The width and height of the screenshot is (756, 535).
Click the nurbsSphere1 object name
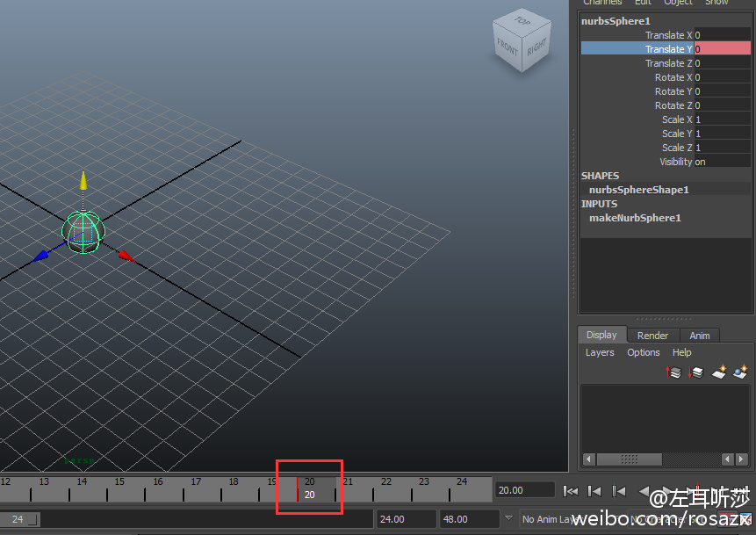pyautogui.click(x=616, y=21)
